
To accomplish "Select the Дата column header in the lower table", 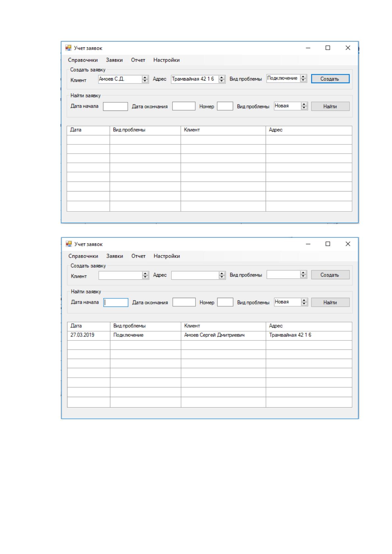I will (x=89, y=326).
